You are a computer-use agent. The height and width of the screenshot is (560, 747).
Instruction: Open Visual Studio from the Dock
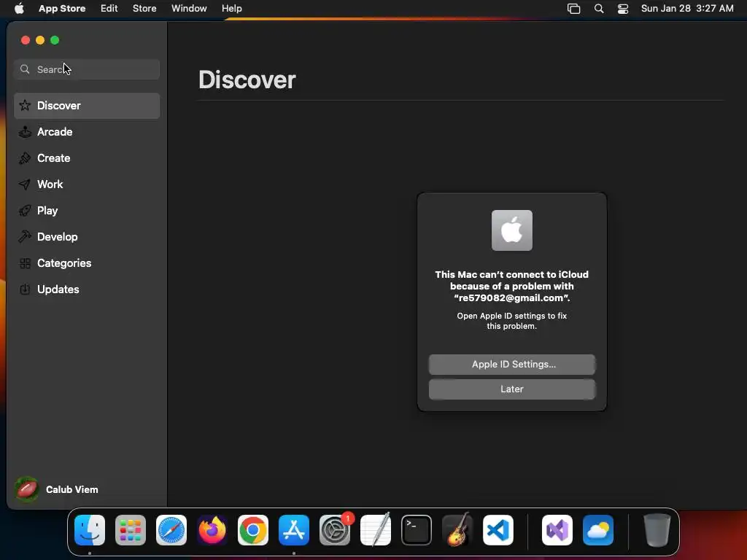pyautogui.click(x=557, y=530)
